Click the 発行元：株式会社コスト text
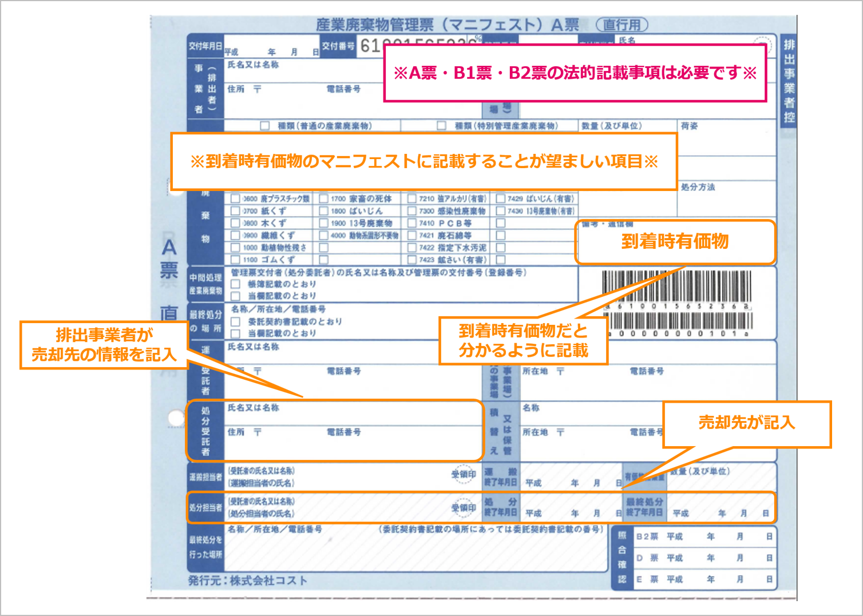This screenshot has width=863, height=616. (x=248, y=581)
